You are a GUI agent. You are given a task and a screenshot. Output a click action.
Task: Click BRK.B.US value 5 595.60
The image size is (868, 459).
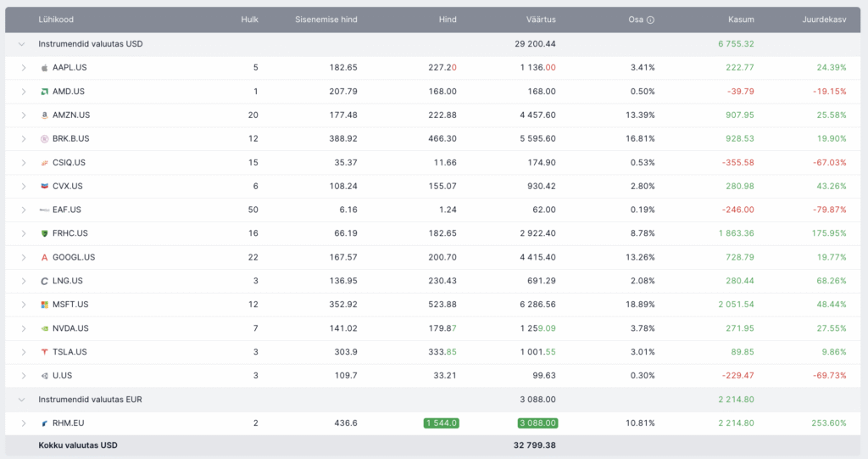point(538,138)
